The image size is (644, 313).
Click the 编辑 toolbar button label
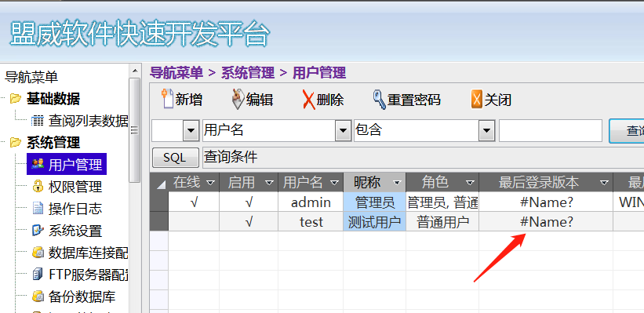click(x=260, y=100)
